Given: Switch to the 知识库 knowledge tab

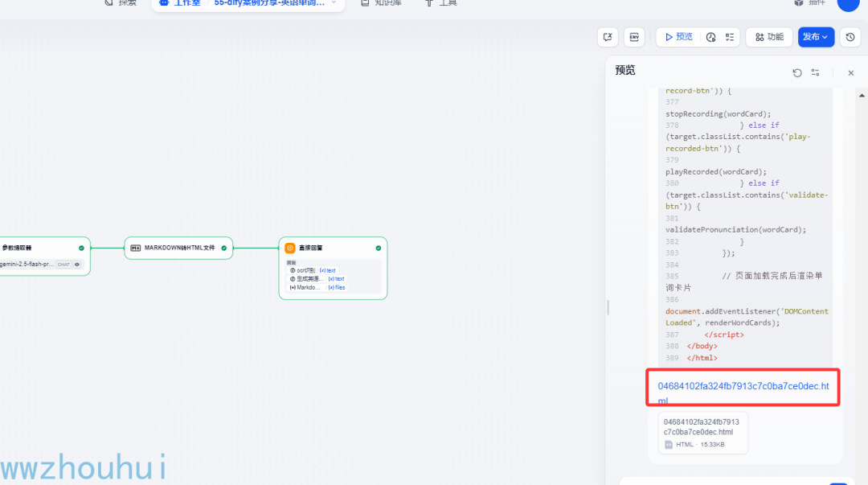Looking at the screenshot, I should click(382, 2).
